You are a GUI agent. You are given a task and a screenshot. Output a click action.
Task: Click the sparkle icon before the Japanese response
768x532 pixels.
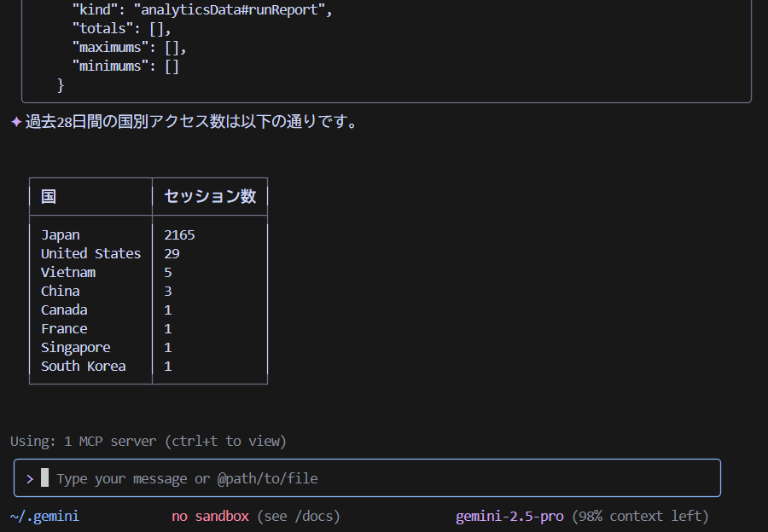[15, 122]
